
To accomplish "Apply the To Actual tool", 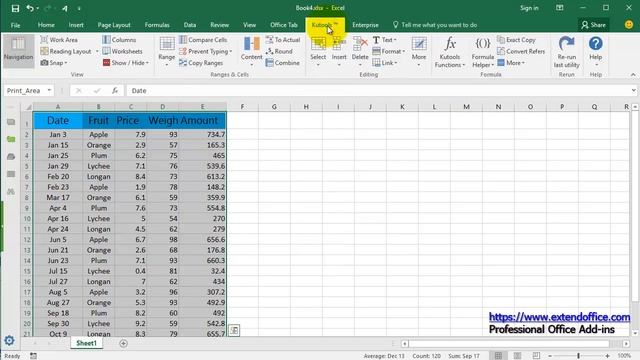I will coord(283,40).
